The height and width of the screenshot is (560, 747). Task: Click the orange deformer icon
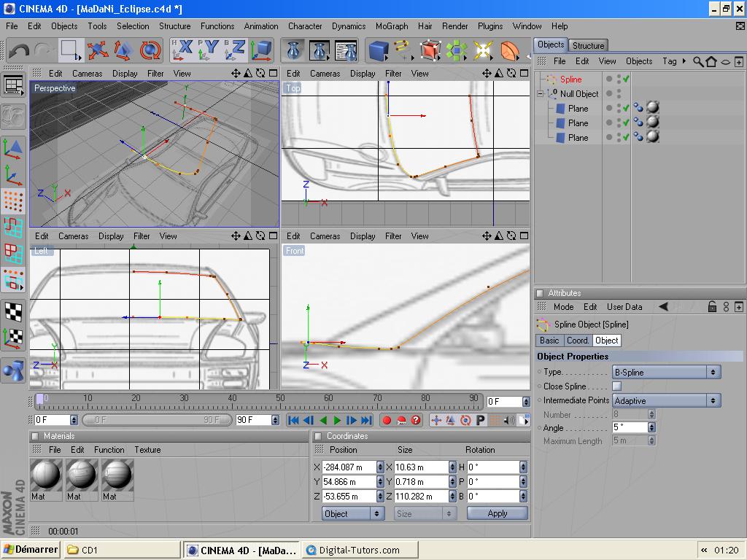[x=509, y=50]
